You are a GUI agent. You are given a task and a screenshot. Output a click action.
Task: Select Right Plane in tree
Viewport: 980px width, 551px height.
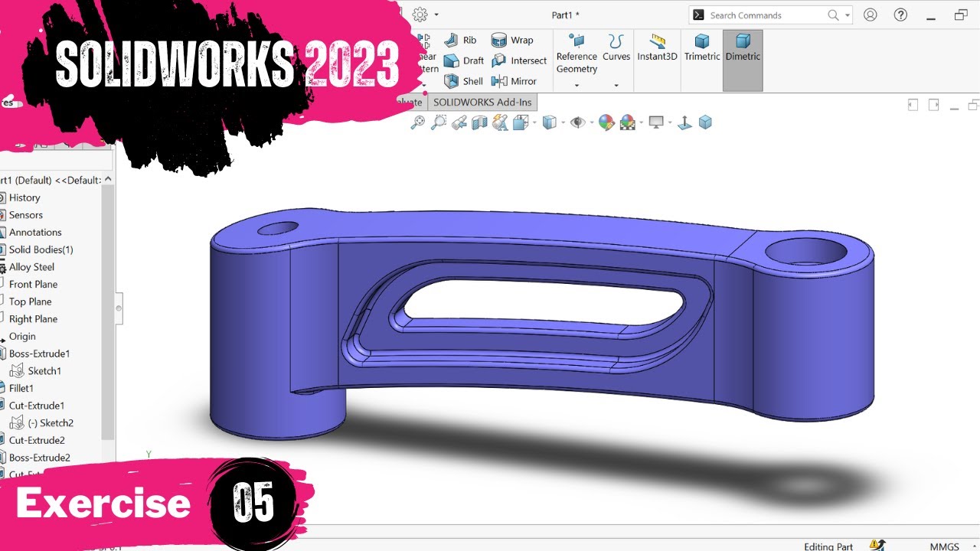(33, 319)
